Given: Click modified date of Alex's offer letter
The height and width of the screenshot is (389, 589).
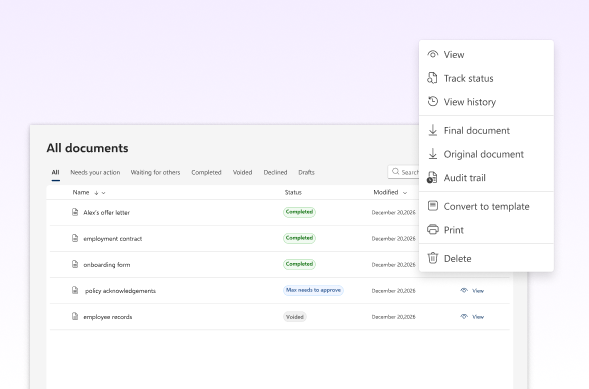Looking at the screenshot, I should (x=393, y=213).
